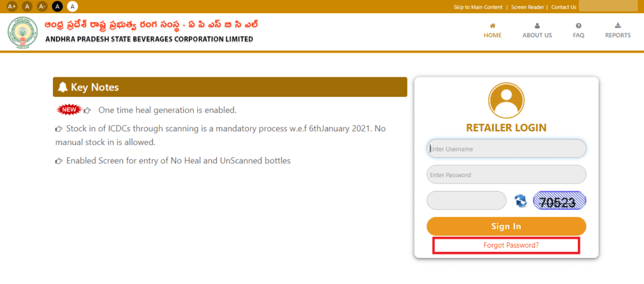The width and height of the screenshot is (644, 284).
Task: Click the retailer user avatar icon
Action: coord(506,101)
